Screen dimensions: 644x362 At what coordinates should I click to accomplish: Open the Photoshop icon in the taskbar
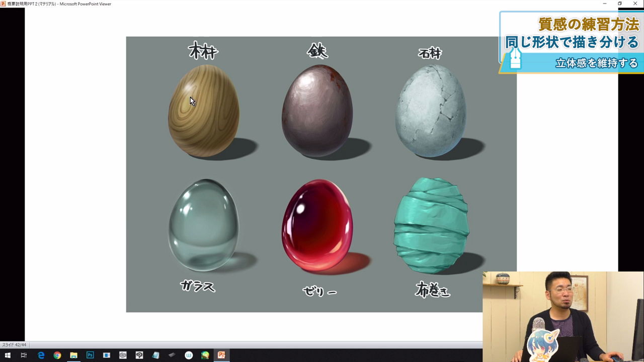click(x=90, y=355)
